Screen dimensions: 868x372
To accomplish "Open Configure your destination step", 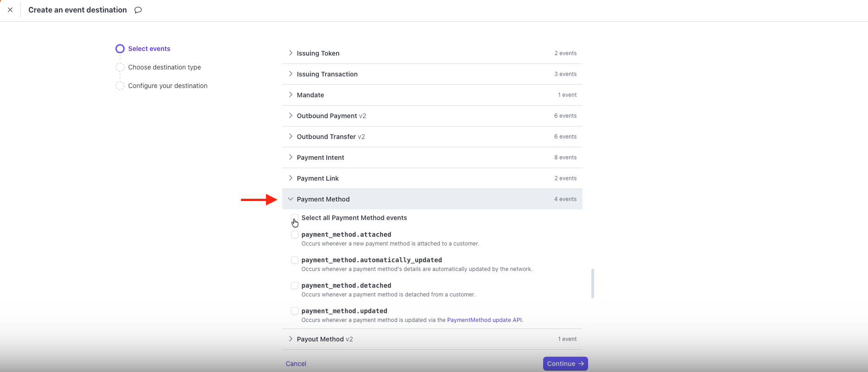I will coord(168,86).
